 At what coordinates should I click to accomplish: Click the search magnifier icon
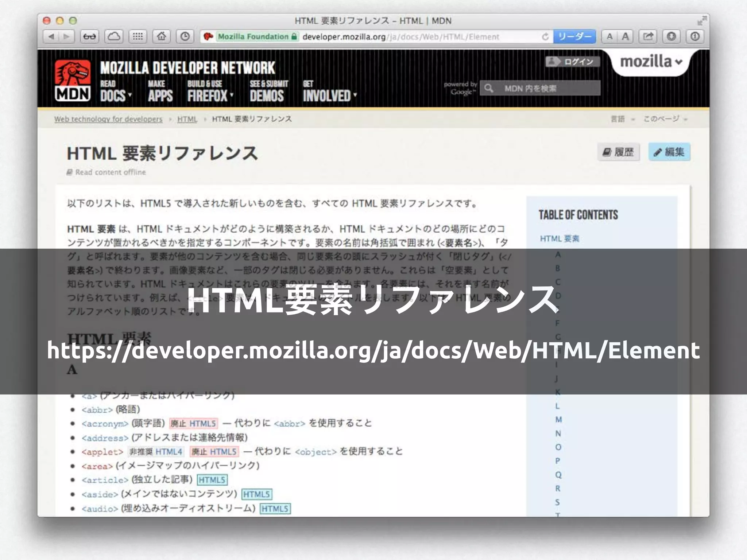tap(489, 88)
